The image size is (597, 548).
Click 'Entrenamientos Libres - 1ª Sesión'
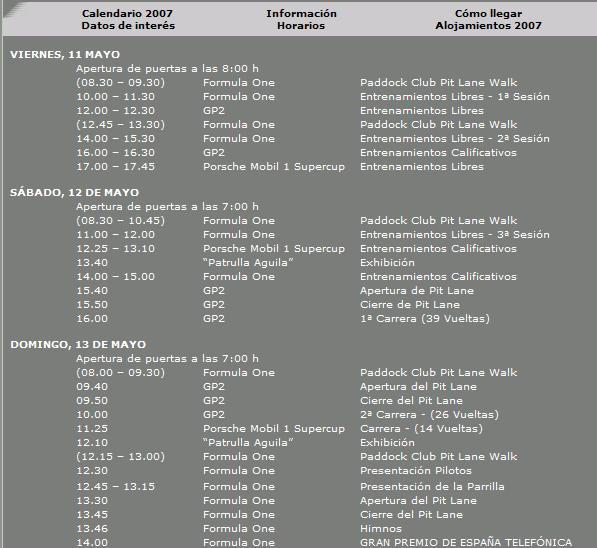click(x=455, y=96)
